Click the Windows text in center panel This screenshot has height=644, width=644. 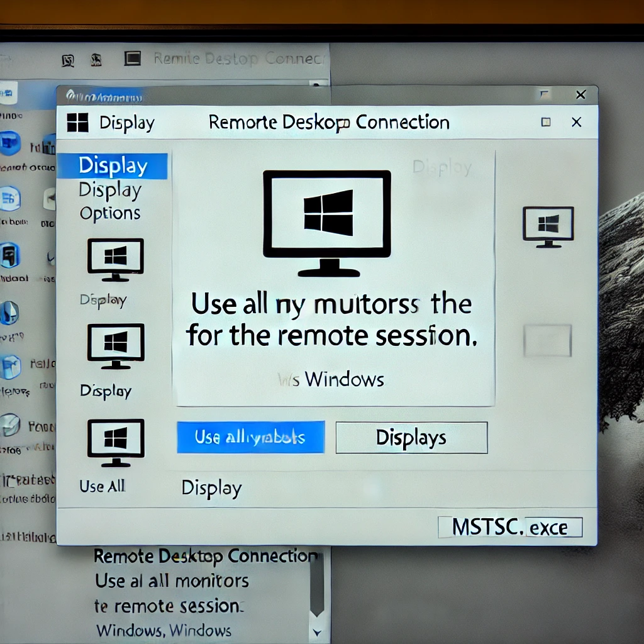[x=344, y=379]
